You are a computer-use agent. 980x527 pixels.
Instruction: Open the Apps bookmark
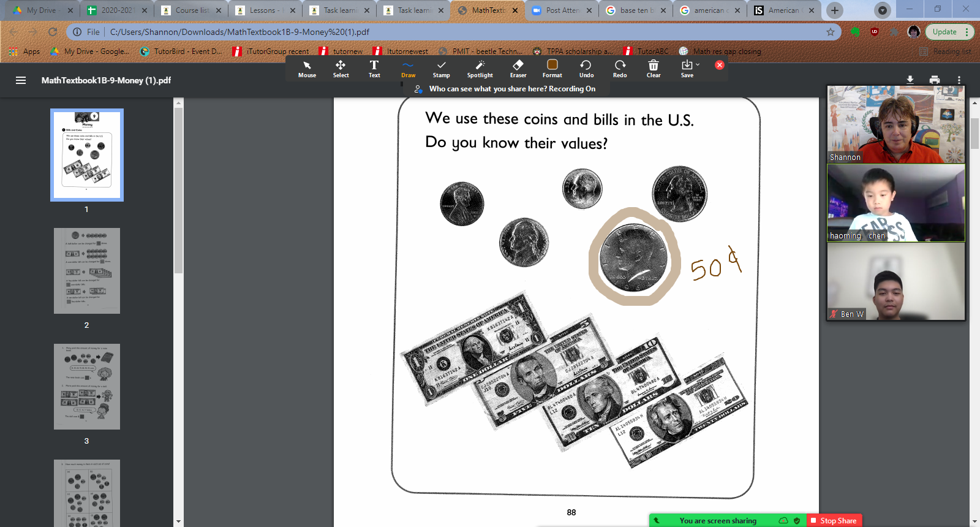pos(24,51)
